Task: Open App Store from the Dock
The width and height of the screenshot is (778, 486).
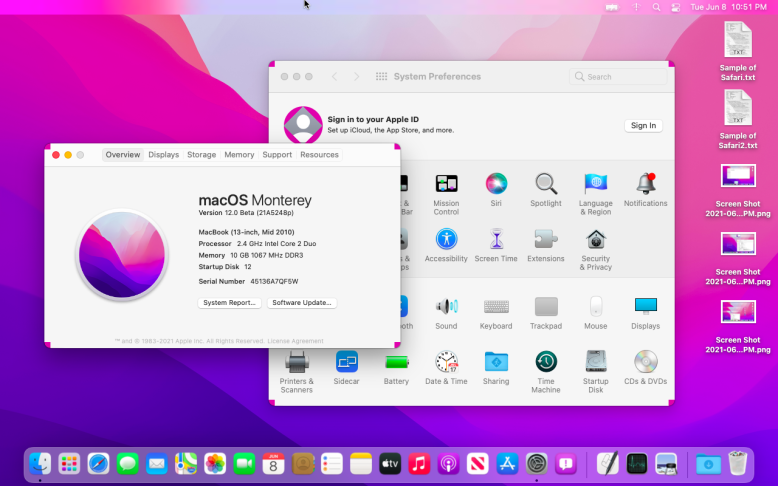Action: pyautogui.click(x=507, y=464)
